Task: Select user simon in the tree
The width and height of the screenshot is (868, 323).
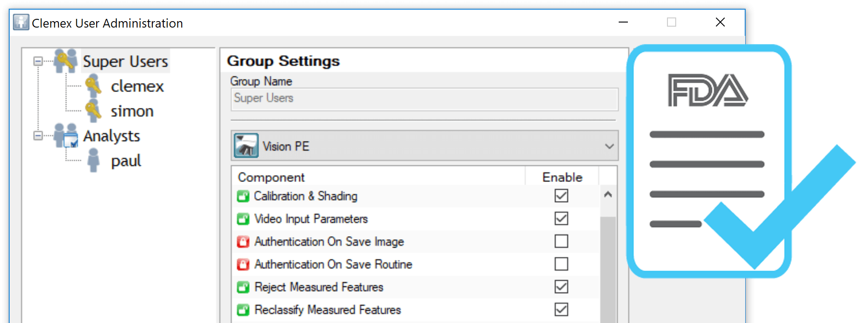Action: tap(132, 111)
